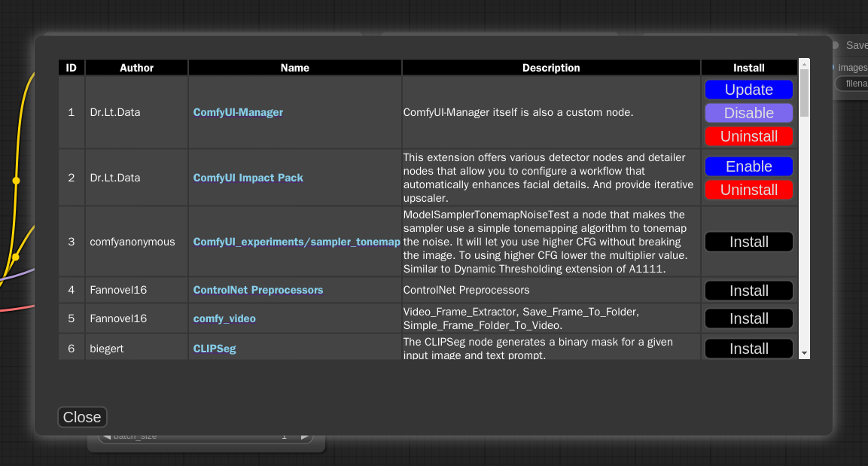Viewport: 868px width, 466px height.
Task: Open the comfy_video repository link
Action: point(224,318)
